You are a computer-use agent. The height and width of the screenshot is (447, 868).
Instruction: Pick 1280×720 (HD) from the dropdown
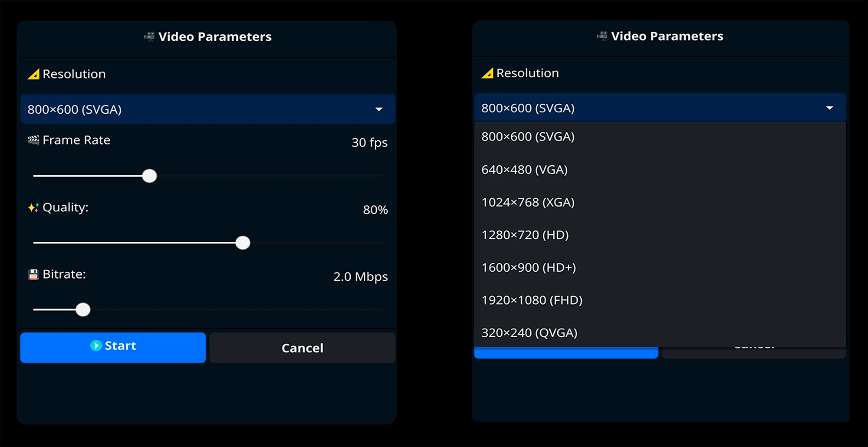[525, 235]
